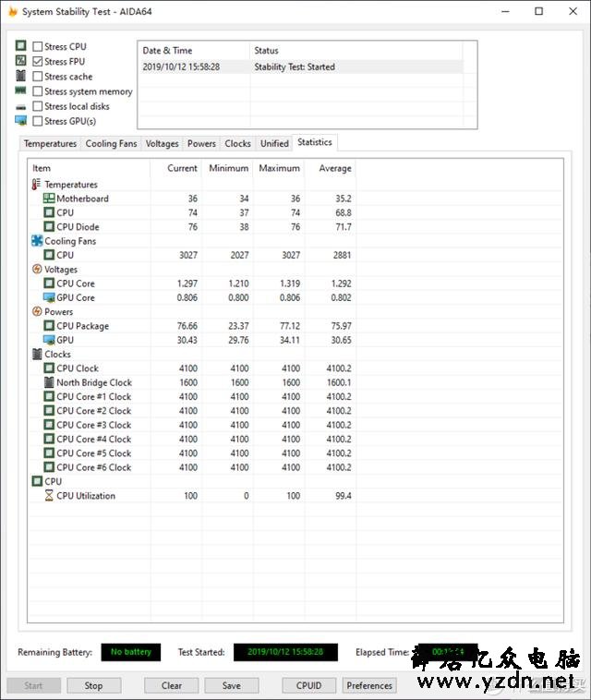Click the Temperatures thermometer icon in list
This screenshot has width=591, height=700.
[36, 184]
